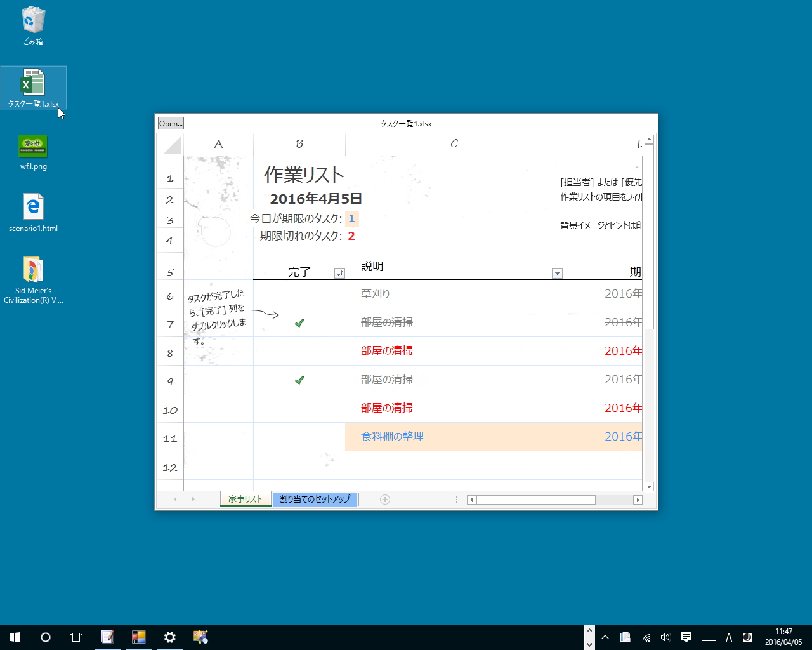This screenshot has height=650, width=812.
Task: Toggle the checkmark in row 9's 完了 column
Action: point(299,380)
